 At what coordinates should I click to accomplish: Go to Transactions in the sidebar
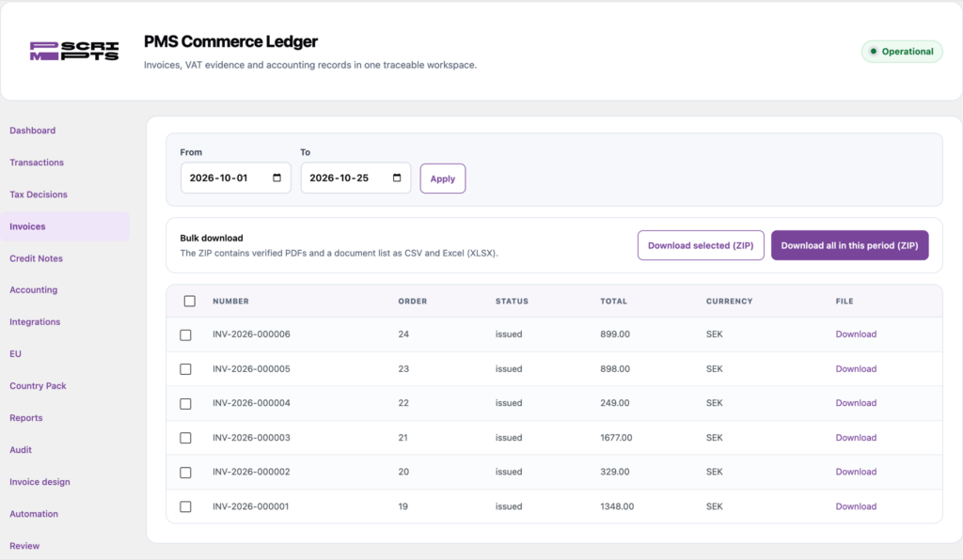(x=37, y=163)
